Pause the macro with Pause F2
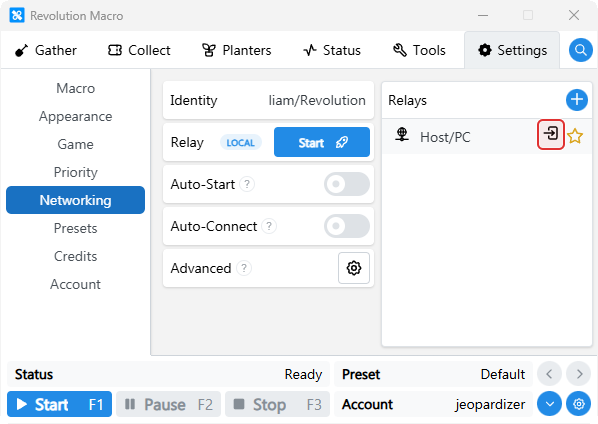Screen dimensions: 598x424 [x=169, y=404]
